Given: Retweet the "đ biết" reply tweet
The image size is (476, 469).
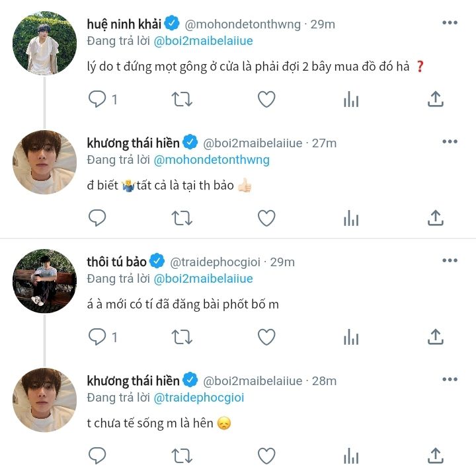Looking at the screenshot, I should pyautogui.click(x=182, y=217).
